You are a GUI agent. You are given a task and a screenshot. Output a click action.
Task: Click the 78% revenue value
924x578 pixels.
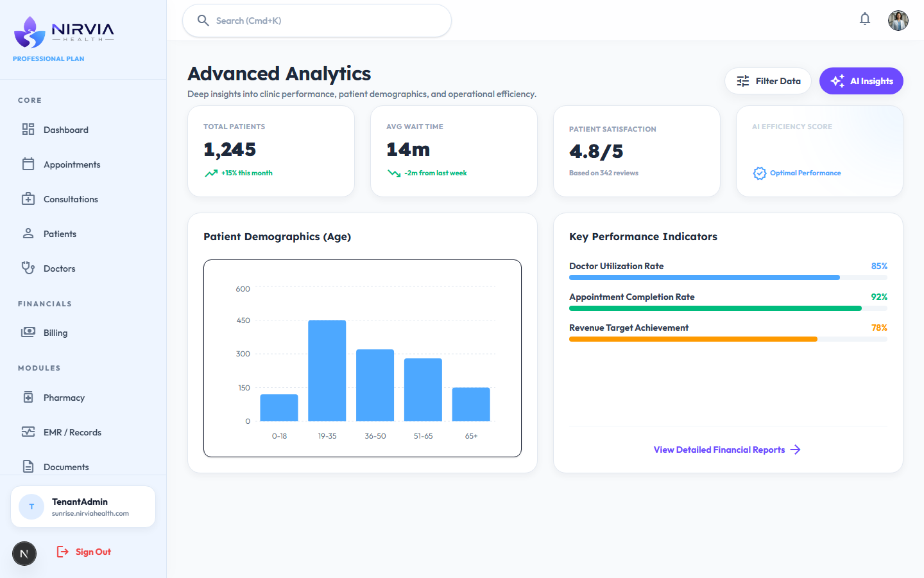(879, 328)
